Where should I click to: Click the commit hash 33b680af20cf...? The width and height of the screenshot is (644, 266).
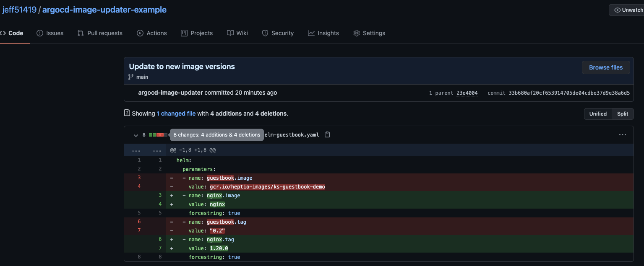[569, 93]
